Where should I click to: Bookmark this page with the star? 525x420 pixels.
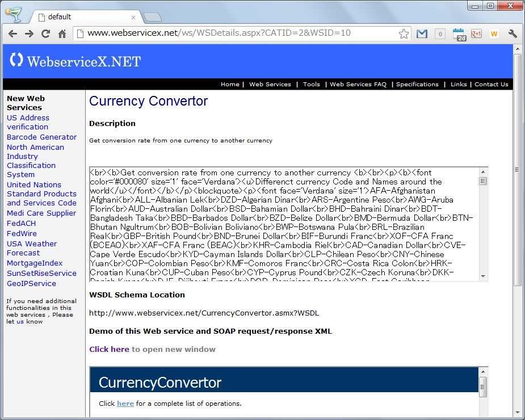[404, 33]
